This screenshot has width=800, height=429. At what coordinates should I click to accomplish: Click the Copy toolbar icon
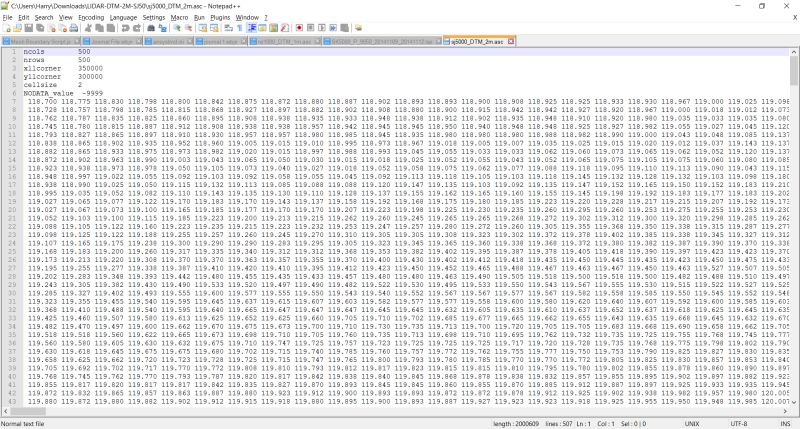tap(99, 28)
